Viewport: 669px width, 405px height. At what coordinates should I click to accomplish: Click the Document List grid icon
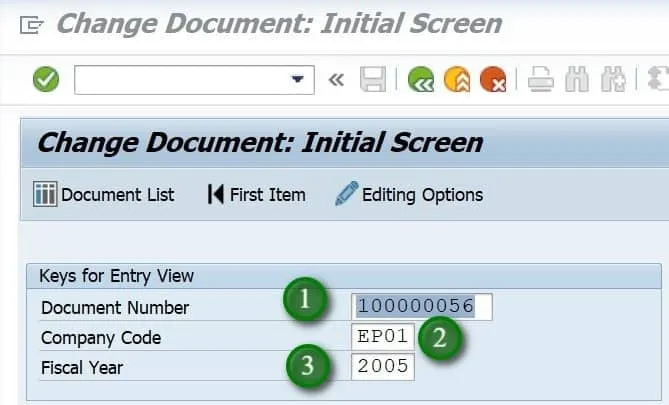tap(45, 194)
